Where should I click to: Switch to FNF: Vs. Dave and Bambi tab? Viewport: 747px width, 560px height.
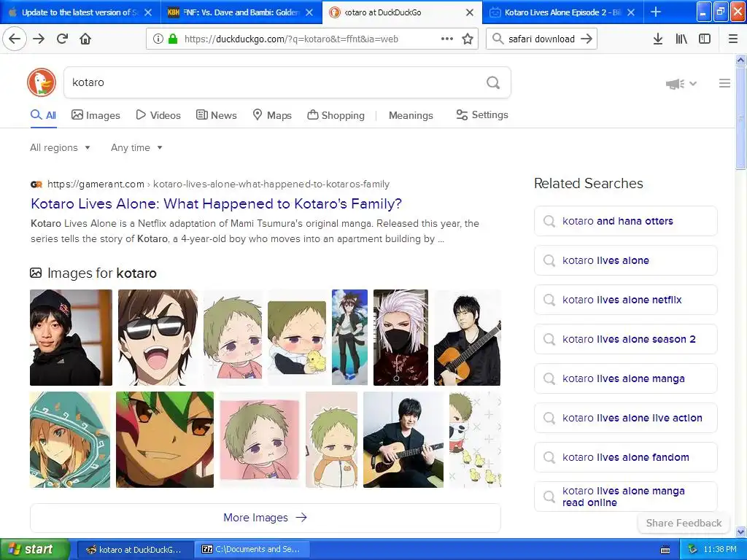pos(241,12)
